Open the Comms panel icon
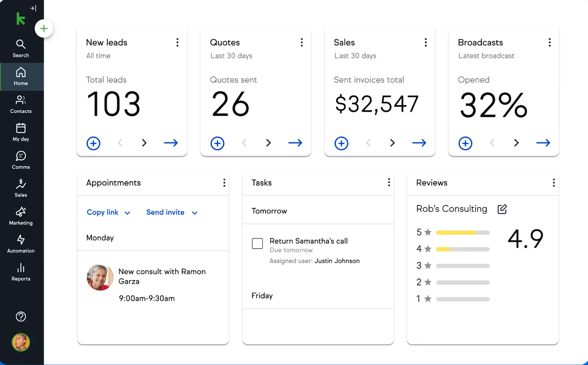Viewport: 588px width, 365px height. (21, 159)
